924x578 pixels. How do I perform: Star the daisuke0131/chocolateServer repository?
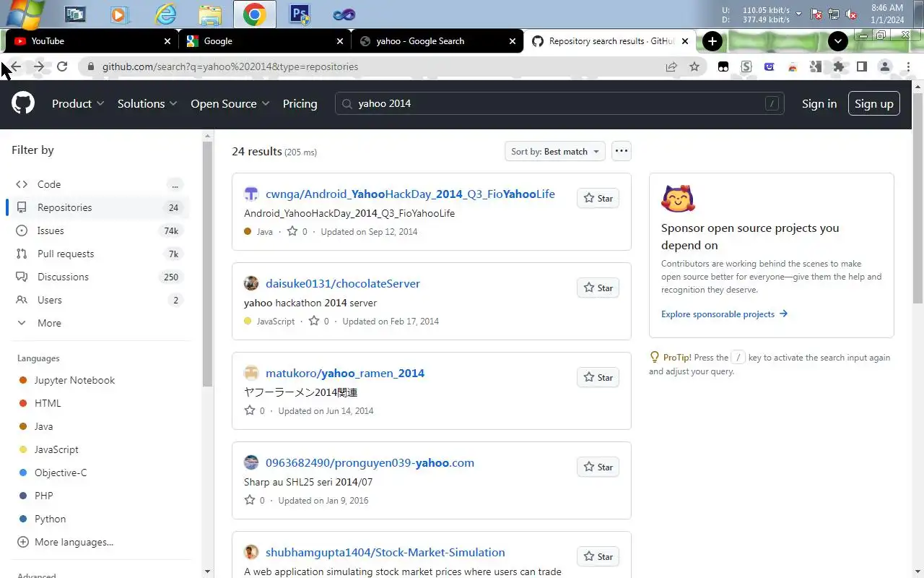coord(598,288)
